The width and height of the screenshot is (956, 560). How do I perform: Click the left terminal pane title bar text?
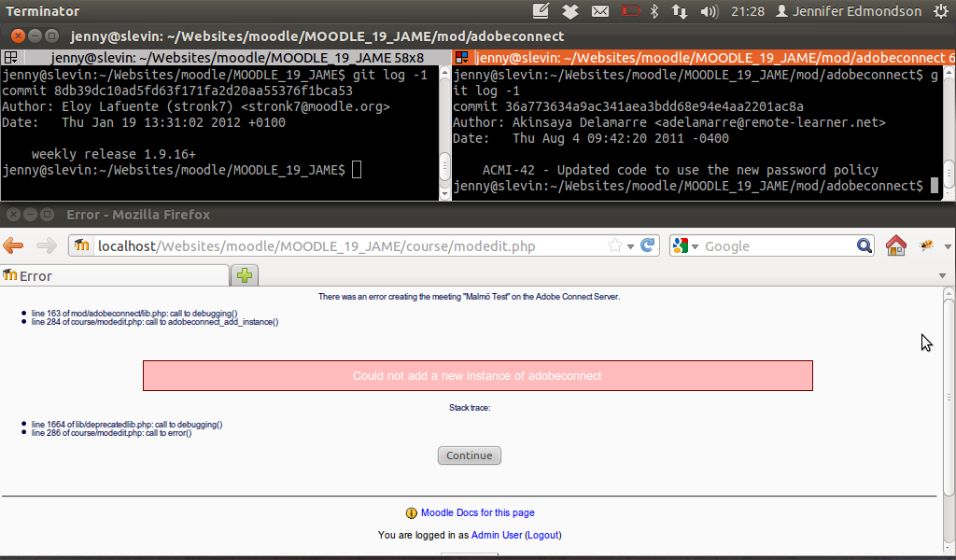coord(237,57)
